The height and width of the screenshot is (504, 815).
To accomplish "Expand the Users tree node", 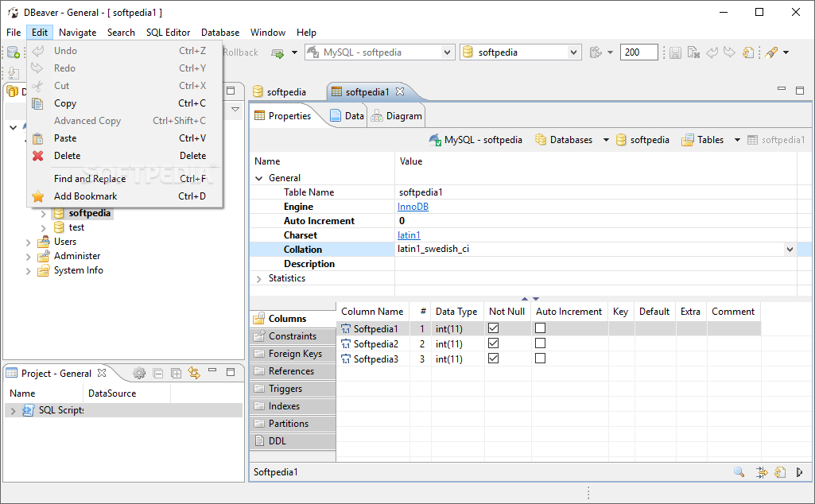I will 28,242.
